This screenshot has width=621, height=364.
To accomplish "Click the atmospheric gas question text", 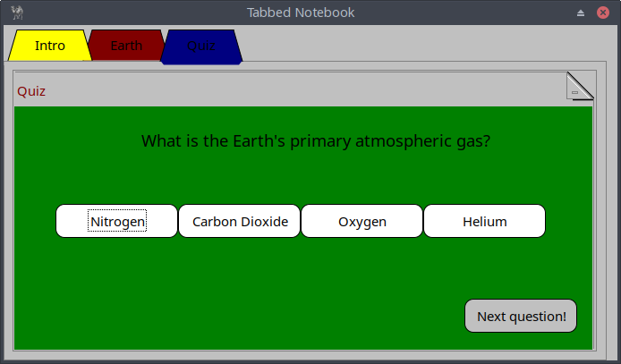I will point(316,141).
